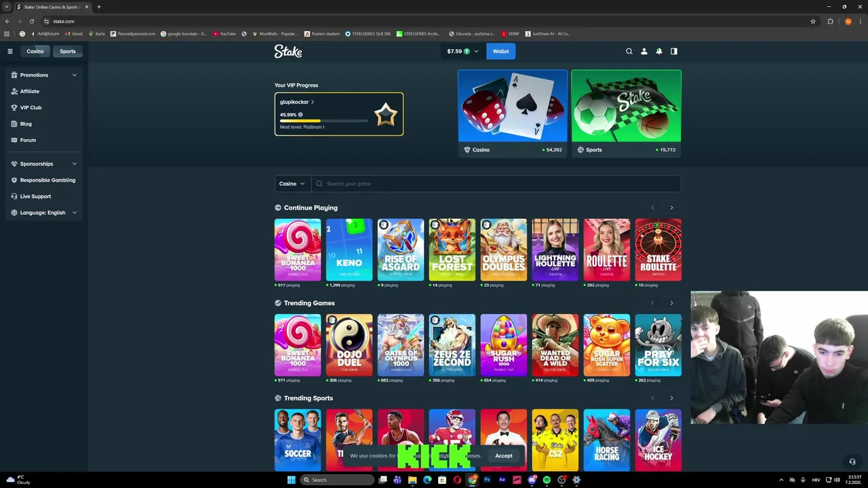Open Lightning Roulette live game
The height and width of the screenshot is (488, 868).
(555, 249)
